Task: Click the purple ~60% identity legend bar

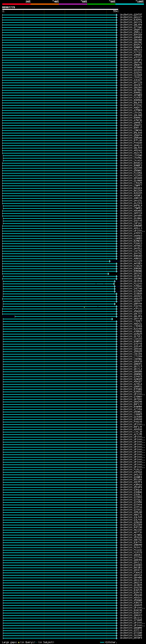Action: click(73, 4)
